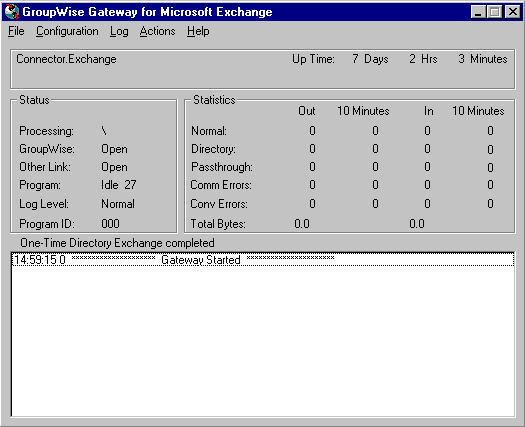Click the Program ID label
The height and width of the screenshot is (427, 525).
coord(47,224)
